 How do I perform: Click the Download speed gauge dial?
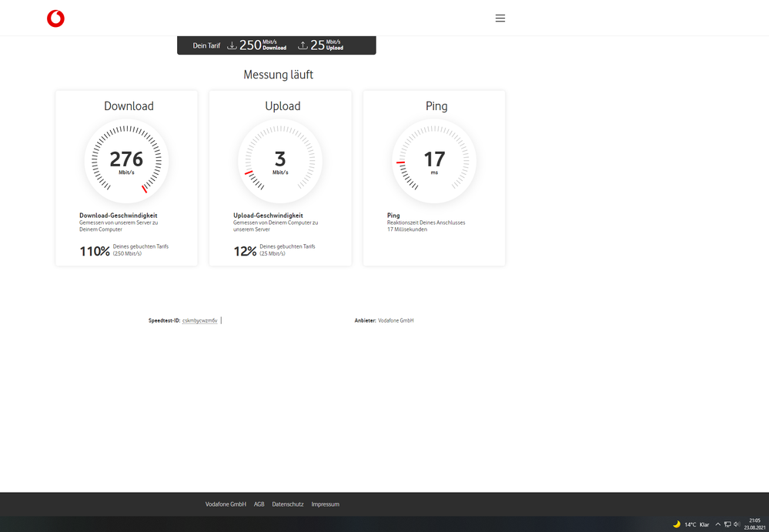pyautogui.click(x=126, y=161)
